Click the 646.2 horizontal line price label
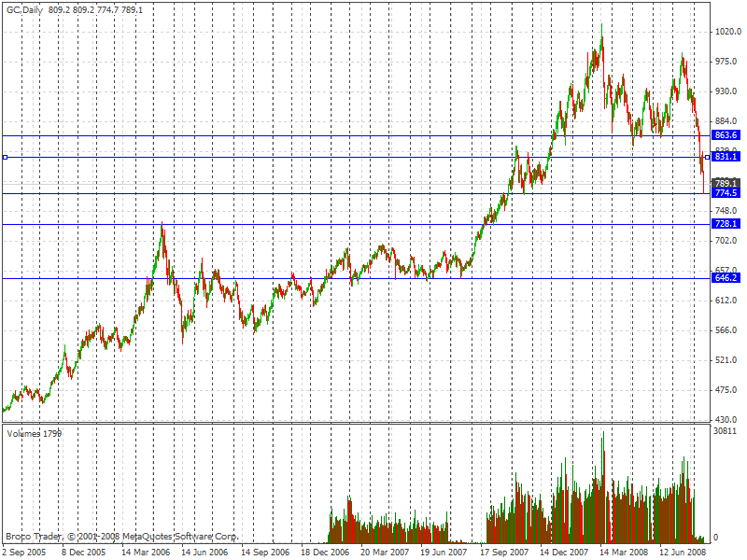Image resolution: width=747 pixels, height=560 pixels. (x=726, y=277)
